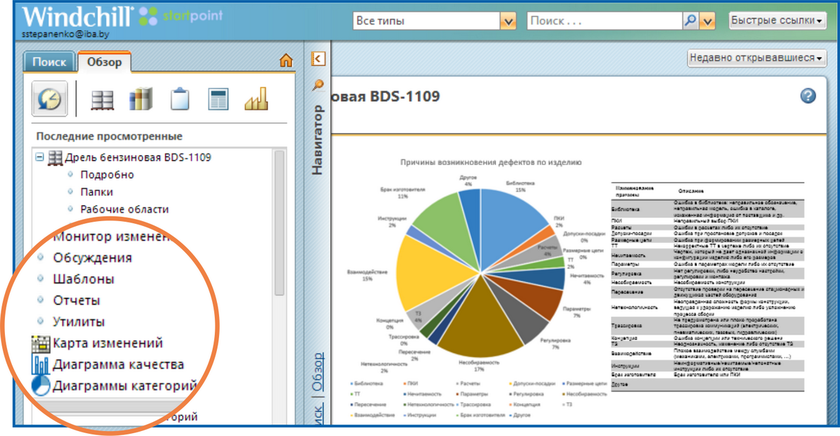Click the factory-shaped icon in navigator toolbar
The height and width of the screenshot is (436, 840).
(x=257, y=100)
